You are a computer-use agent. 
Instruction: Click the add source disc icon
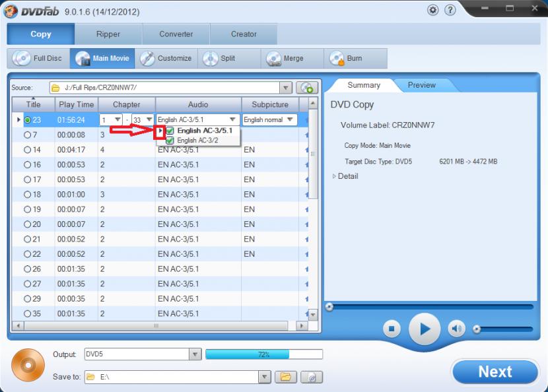pos(306,88)
